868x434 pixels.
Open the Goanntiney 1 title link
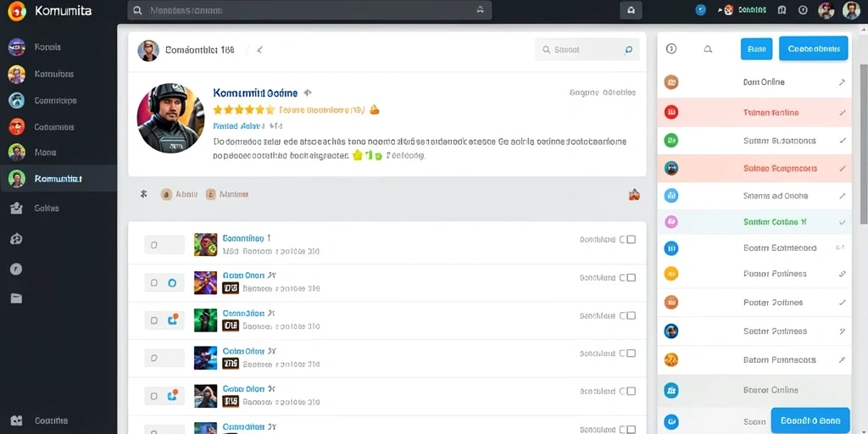[x=247, y=238]
